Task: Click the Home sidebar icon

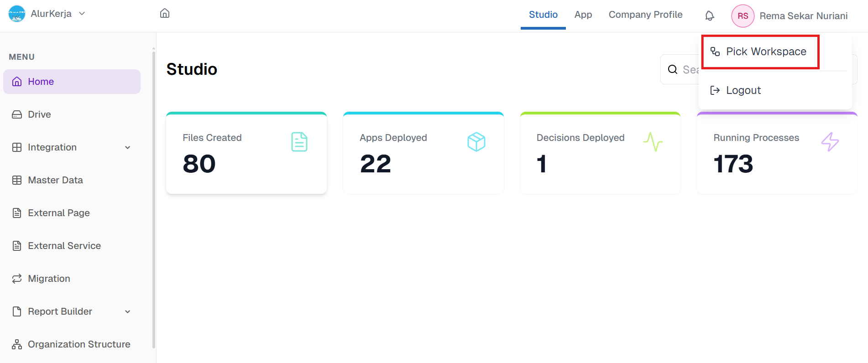Action: (x=17, y=82)
